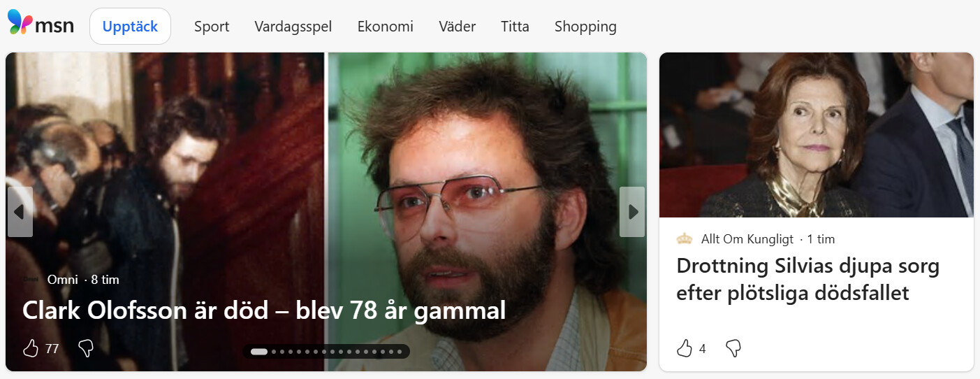Screen dimensions: 980x379
Task: Dislike the Clark Olofsson story
Action: coord(86,348)
